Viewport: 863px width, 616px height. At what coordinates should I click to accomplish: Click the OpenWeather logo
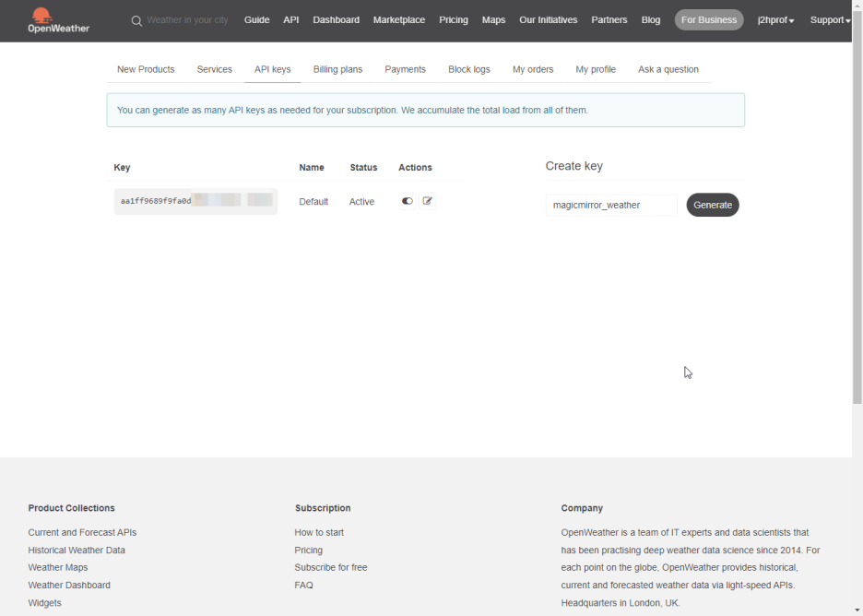coord(58,20)
